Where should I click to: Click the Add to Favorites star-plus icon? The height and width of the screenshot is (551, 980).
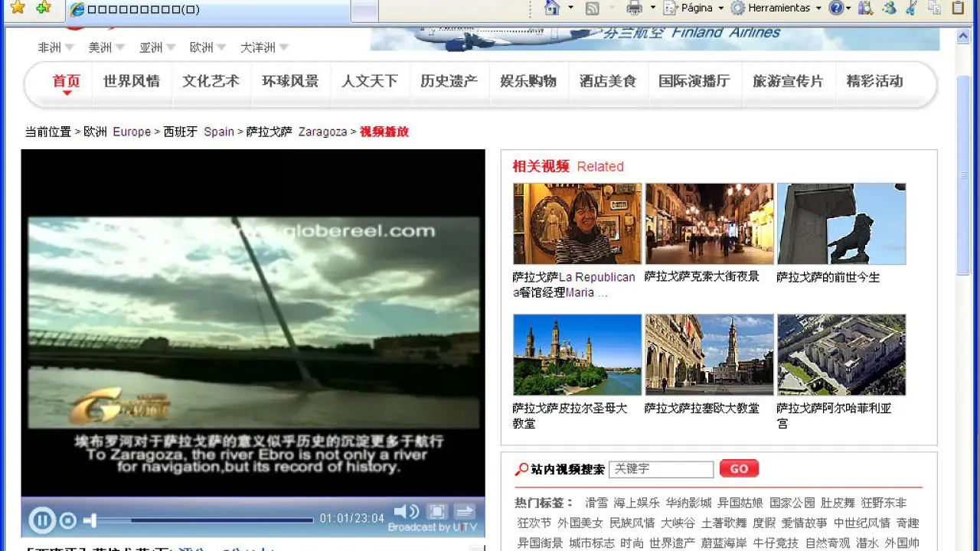pos(44,8)
